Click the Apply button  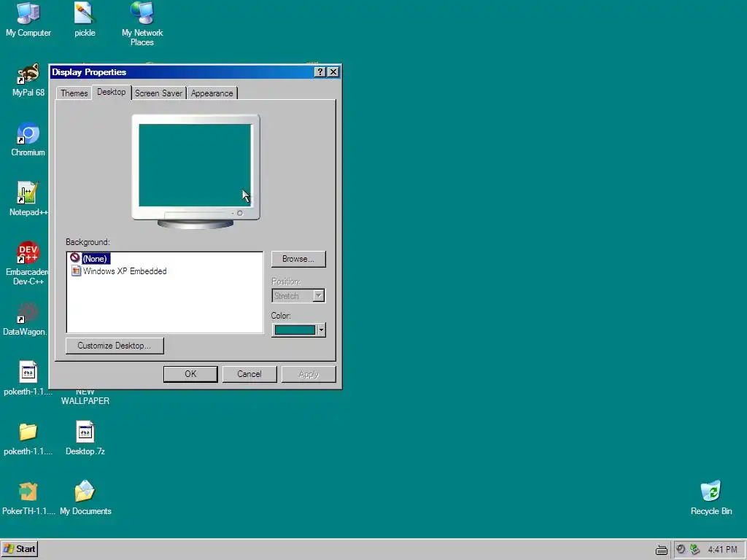click(x=309, y=374)
